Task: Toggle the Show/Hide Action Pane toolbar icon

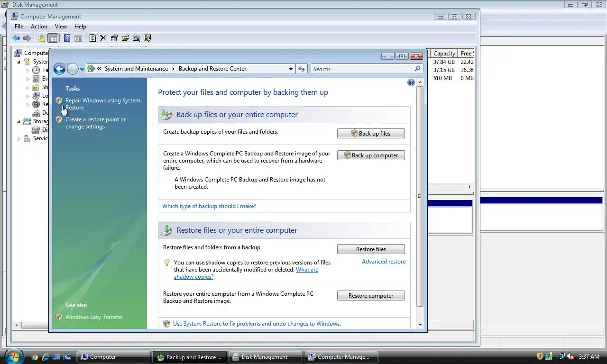Action: coord(78,38)
